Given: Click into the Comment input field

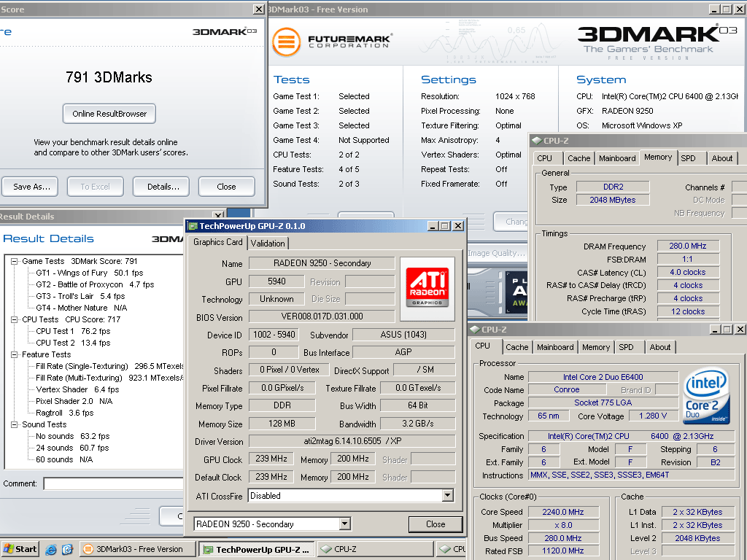Looking at the screenshot, I should 113,484.
